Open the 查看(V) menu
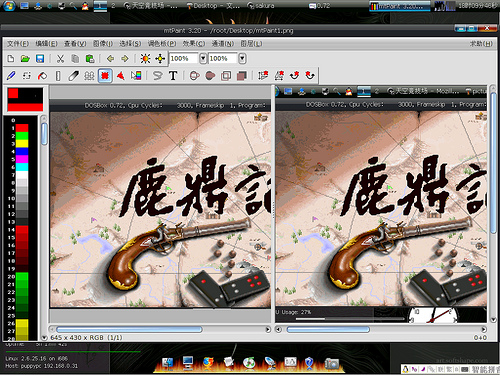The image size is (500, 375). point(75,44)
